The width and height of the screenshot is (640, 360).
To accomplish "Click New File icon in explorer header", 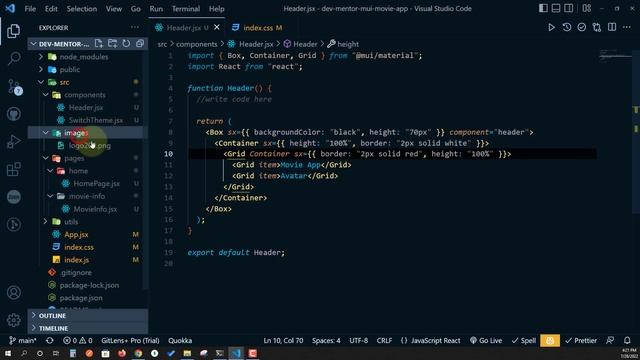I will pos(99,44).
